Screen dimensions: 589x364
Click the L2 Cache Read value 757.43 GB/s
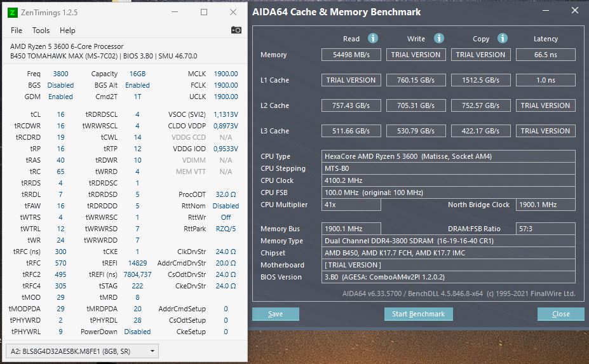(351, 105)
